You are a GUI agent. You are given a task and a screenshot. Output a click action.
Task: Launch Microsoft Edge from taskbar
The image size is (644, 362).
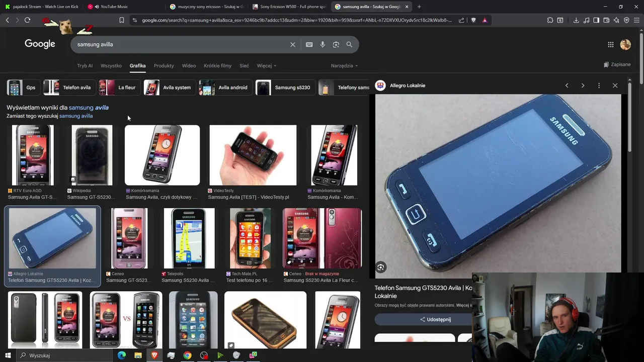point(122,355)
